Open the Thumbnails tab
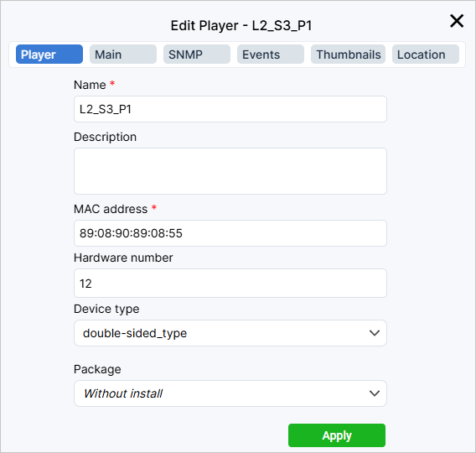The image size is (476, 453). [x=348, y=55]
